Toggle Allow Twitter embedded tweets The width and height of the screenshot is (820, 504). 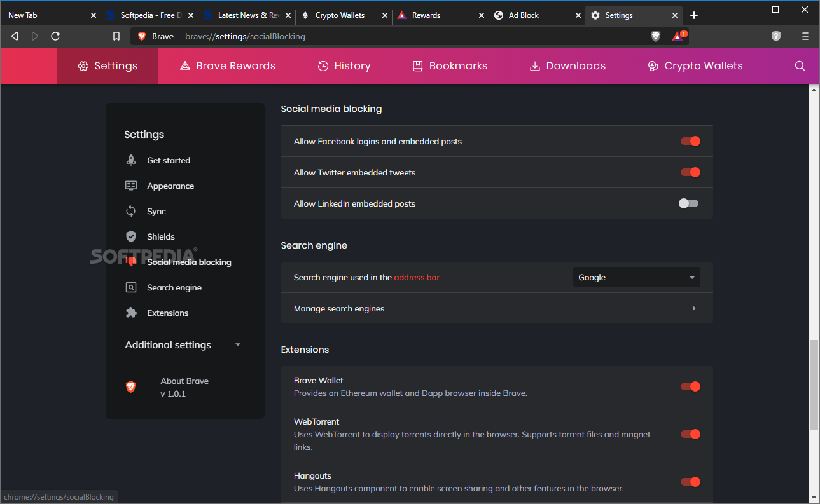(x=690, y=172)
